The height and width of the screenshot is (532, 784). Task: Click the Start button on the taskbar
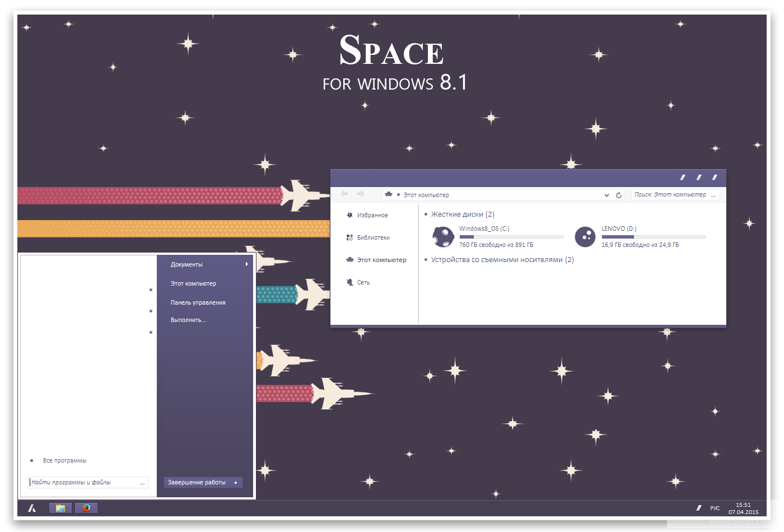(x=32, y=508)
